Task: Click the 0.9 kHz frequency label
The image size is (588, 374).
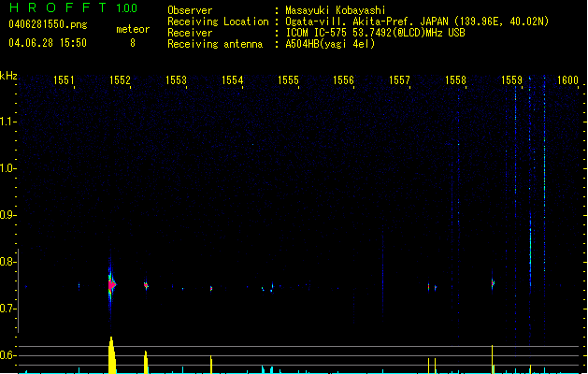Action: click(7, 215)
